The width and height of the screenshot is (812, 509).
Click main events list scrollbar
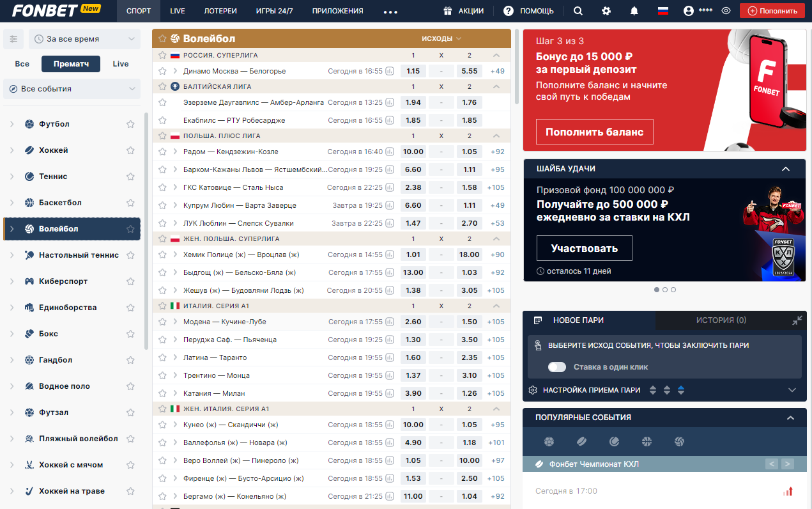[x=517, y=67]
